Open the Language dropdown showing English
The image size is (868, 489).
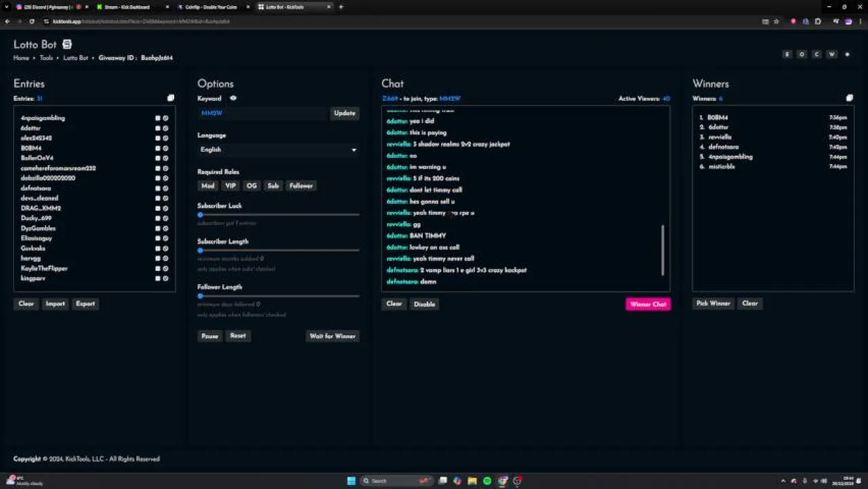tap(278, 149)
